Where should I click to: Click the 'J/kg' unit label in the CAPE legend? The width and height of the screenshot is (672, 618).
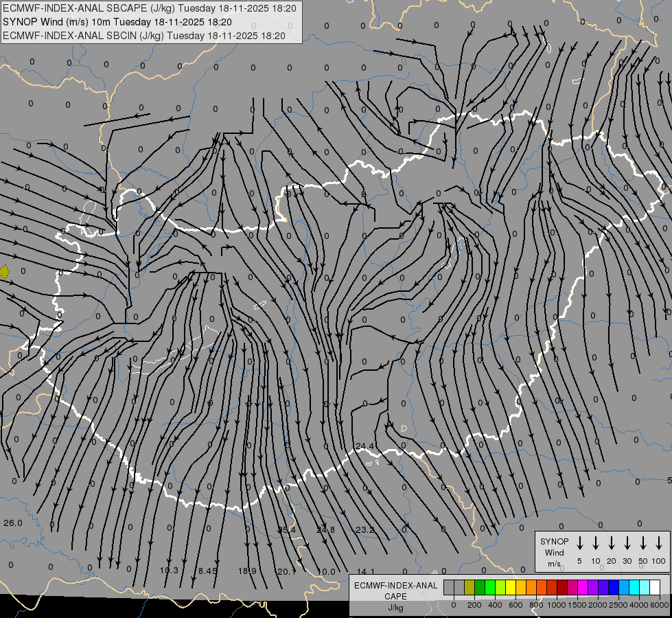coord(395,608)
